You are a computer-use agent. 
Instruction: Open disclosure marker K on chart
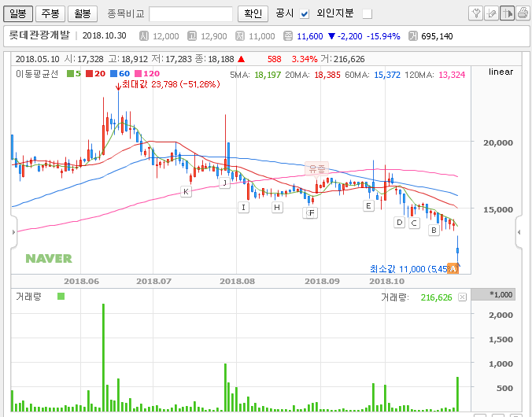click(x=186, y=192)
